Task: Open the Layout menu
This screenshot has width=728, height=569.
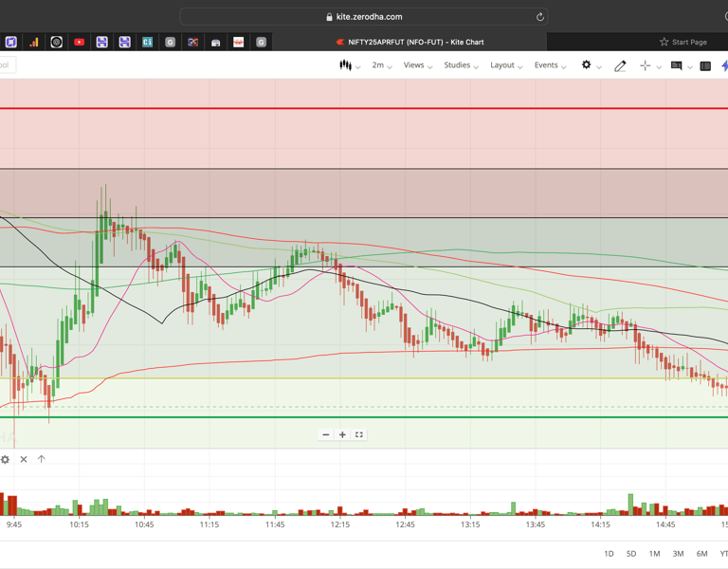Action: point(506,65)
